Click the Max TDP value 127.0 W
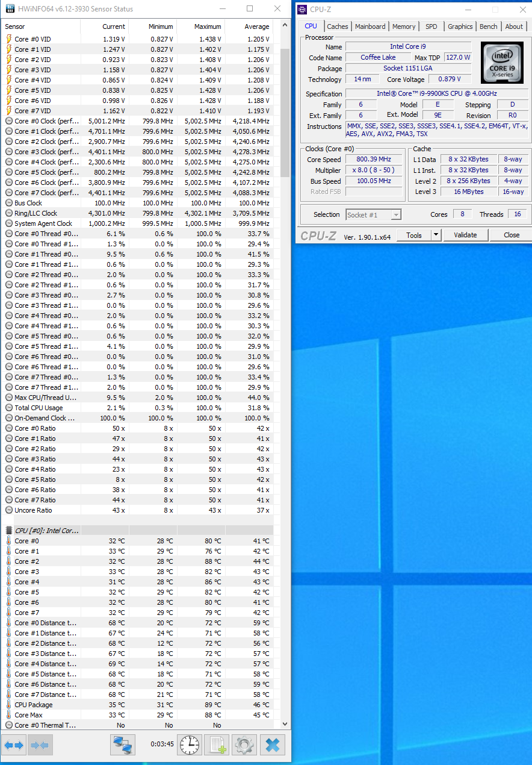 (x=459, y=57)
